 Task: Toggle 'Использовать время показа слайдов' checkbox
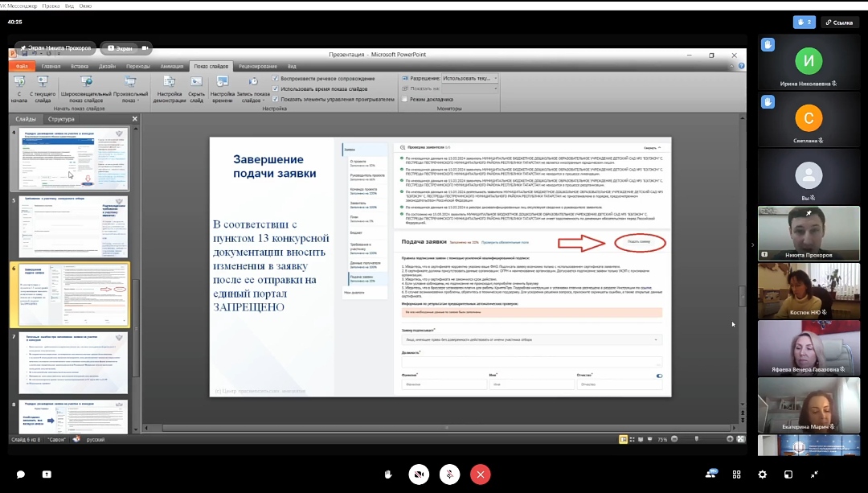(x=276, y=88)
